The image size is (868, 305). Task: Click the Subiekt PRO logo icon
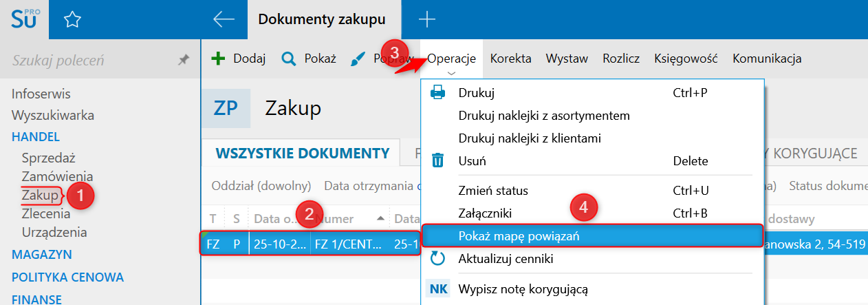click(25, 19)
